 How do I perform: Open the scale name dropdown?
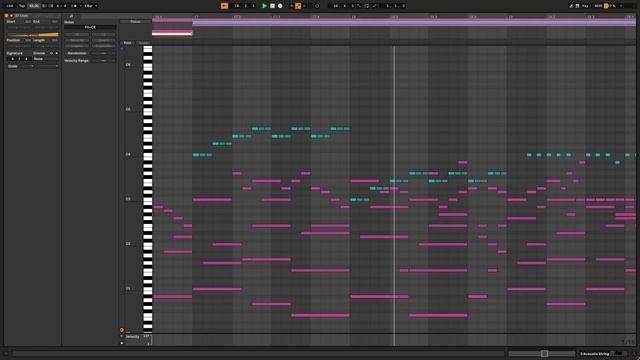tap(47, 66)
